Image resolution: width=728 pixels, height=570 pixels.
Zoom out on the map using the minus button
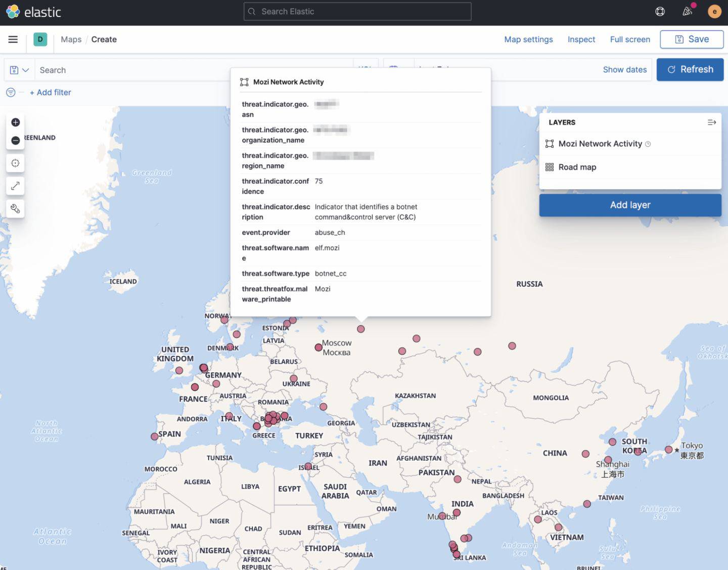(x=15, y=140)
